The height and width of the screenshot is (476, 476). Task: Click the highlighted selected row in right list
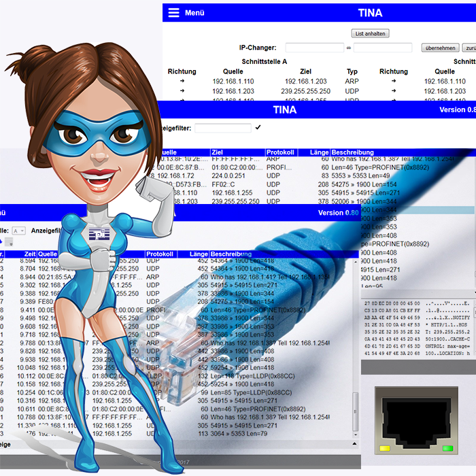click(x=418, y=209)
